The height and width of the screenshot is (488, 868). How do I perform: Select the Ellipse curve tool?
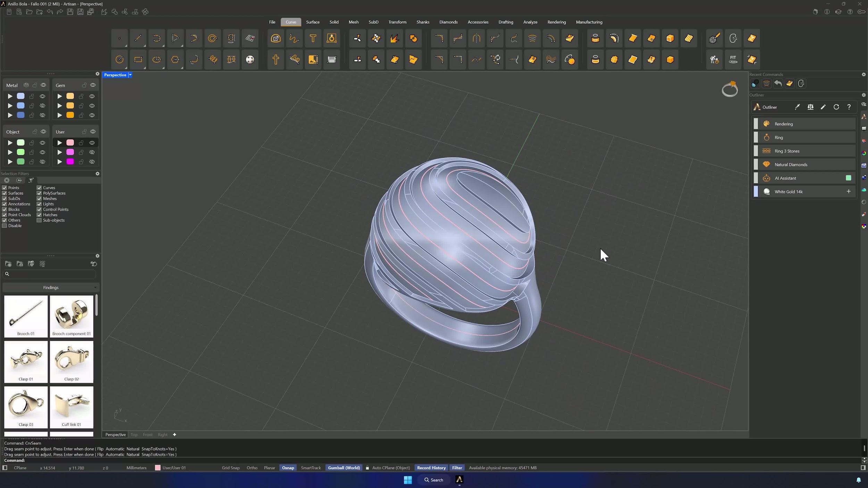tap(157, 59)
